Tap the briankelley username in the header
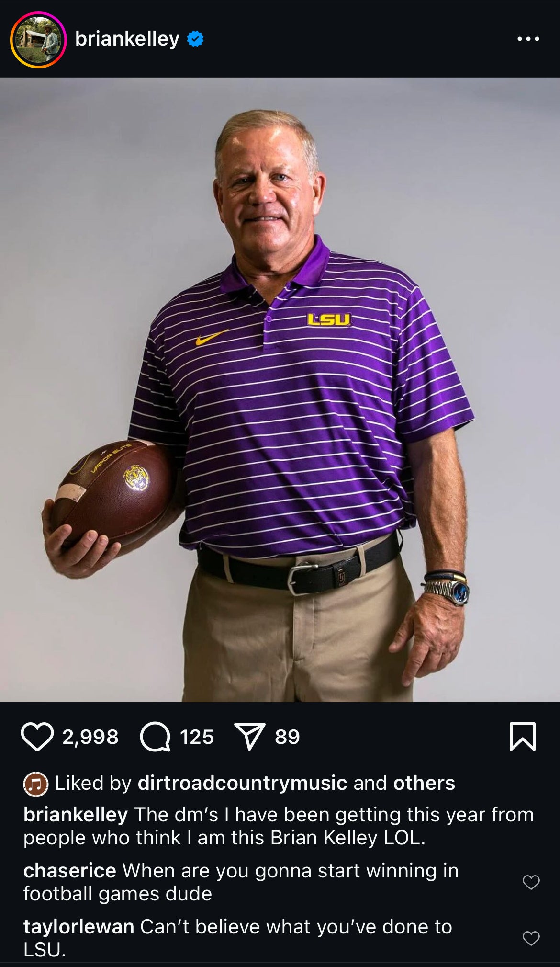Image resolution: width=560 pixels, height=967 pixels. pos(127,39)
